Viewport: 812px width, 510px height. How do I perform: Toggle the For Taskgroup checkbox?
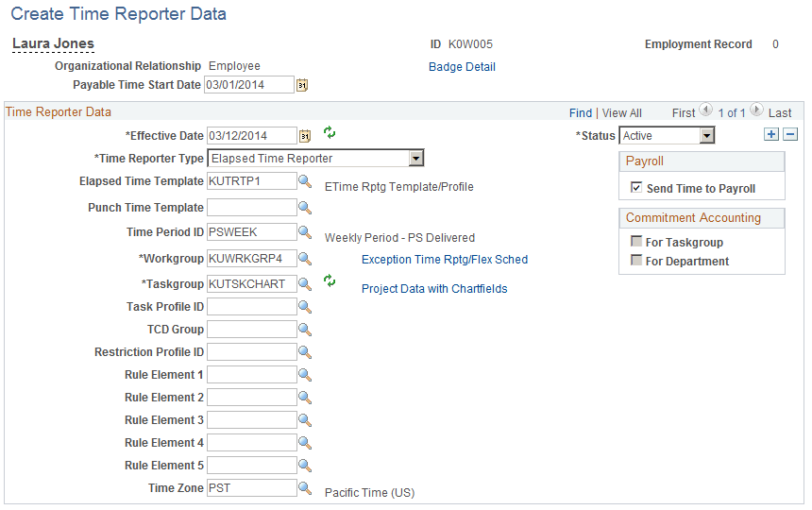click(x=636, y=241)
